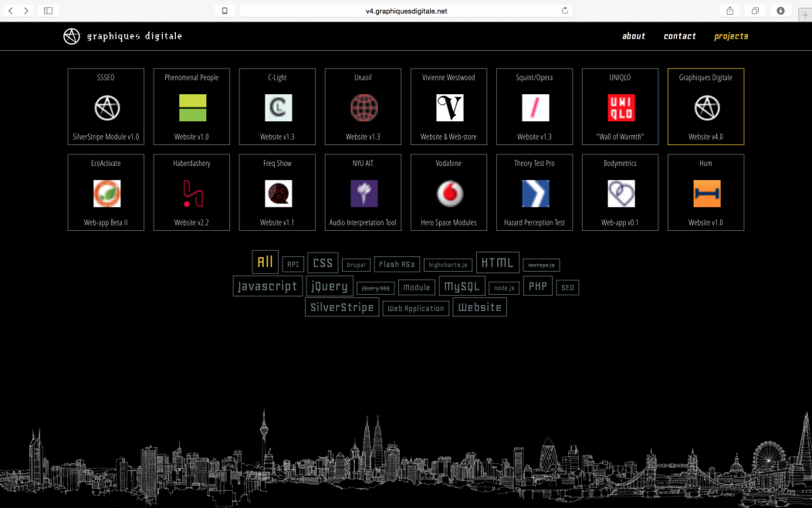The height and width of the screenshot is (508, 812).
Task: Go back with browser back arrow
Action: pyautogui.click(x=10, y=10)
